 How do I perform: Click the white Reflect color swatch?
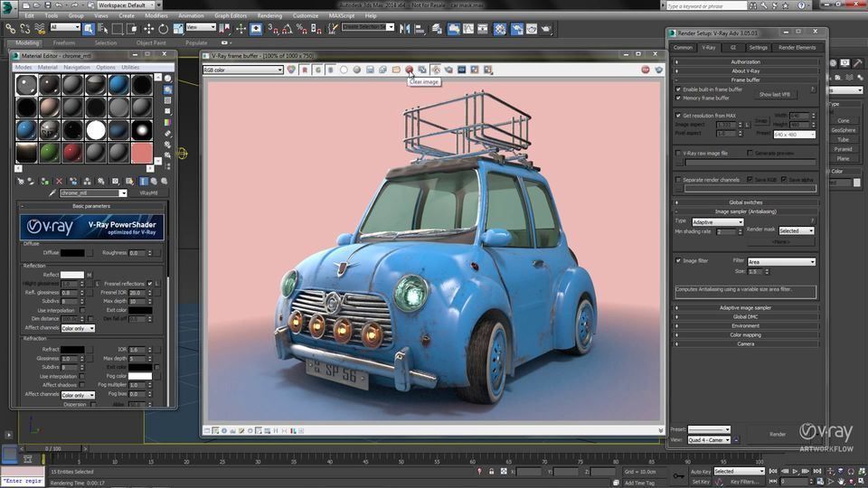pyautogui.click(x=72, y=275)
